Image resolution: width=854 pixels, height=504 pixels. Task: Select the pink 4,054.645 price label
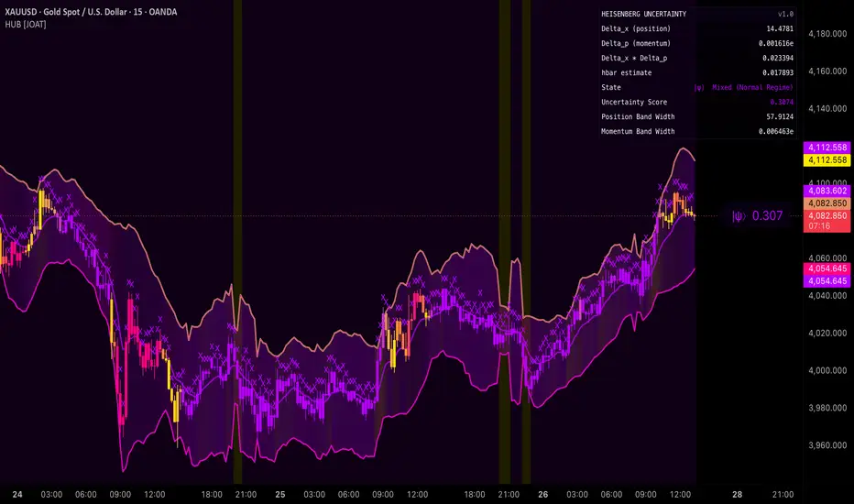(827, 268)
